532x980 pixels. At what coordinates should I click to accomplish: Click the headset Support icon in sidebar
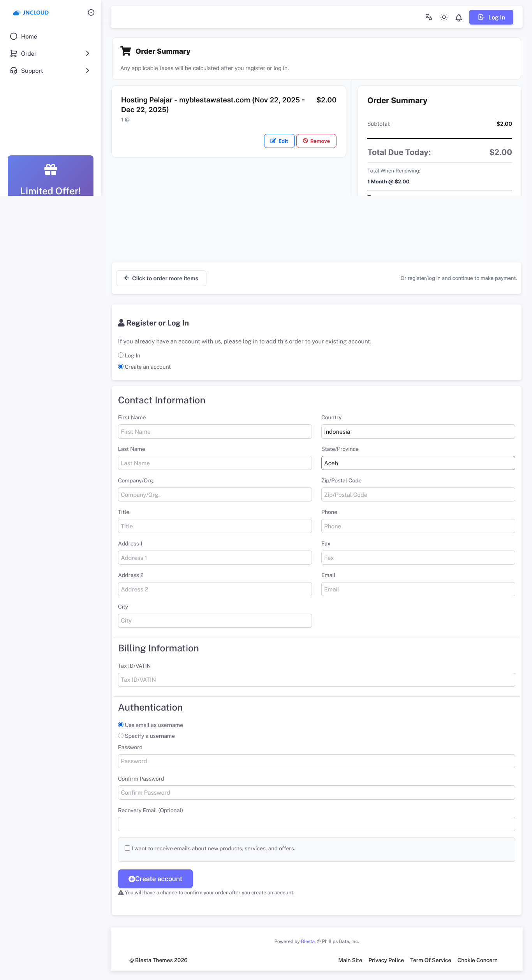(14, 70)
